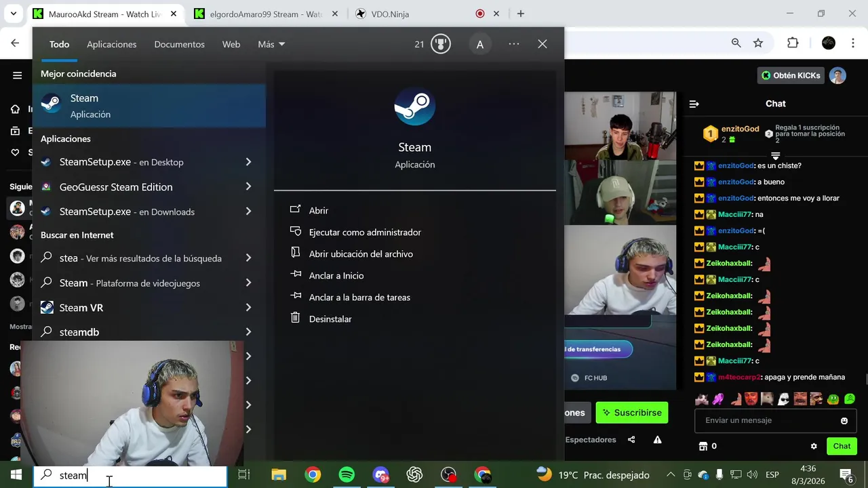Click the Windows search box with steam

point(130,475)
